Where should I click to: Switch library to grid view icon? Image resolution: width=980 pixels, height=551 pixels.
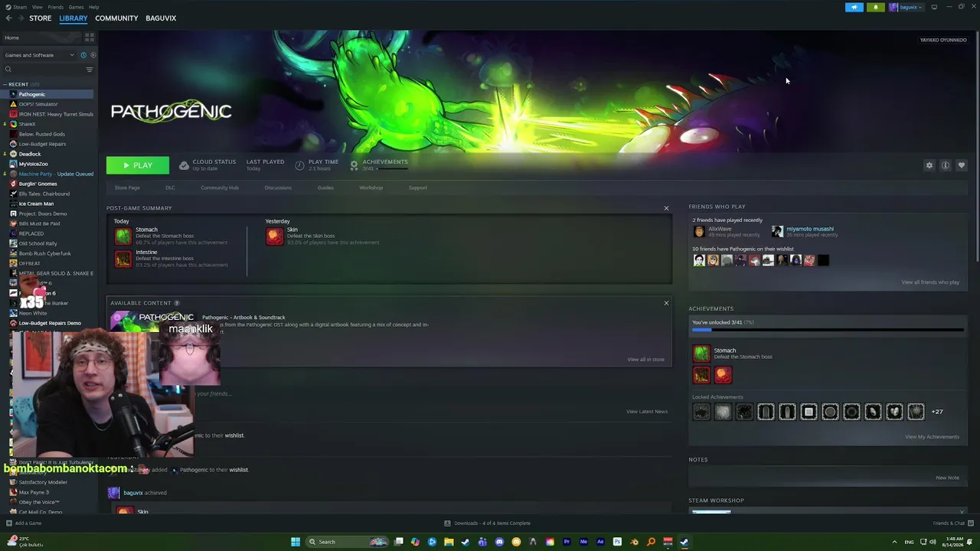coord(90,37)
